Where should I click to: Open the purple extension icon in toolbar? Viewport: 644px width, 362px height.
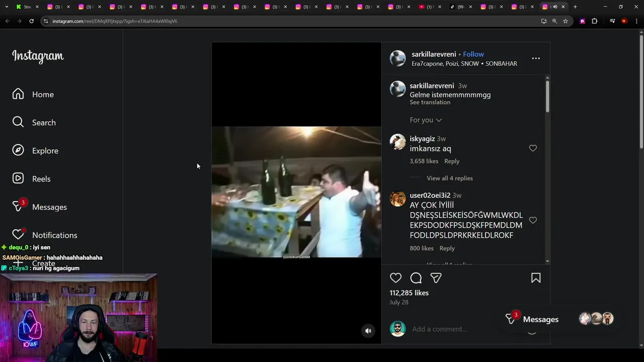pyautogui.click(x=583, y=21)
